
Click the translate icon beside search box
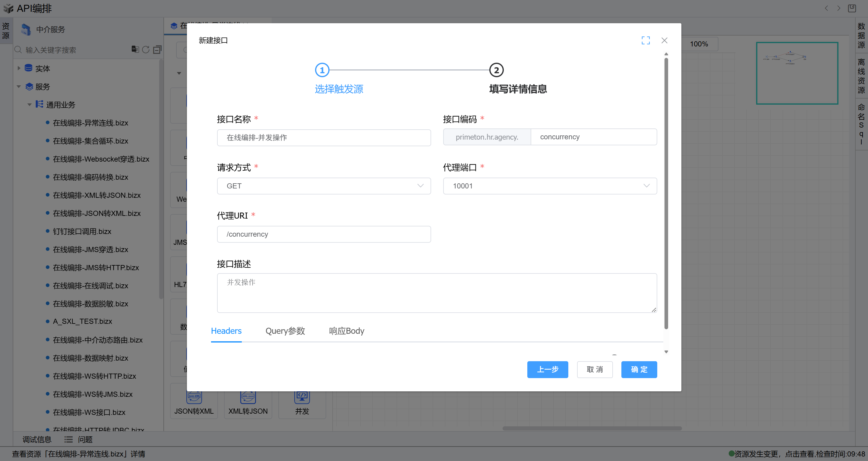135,49
